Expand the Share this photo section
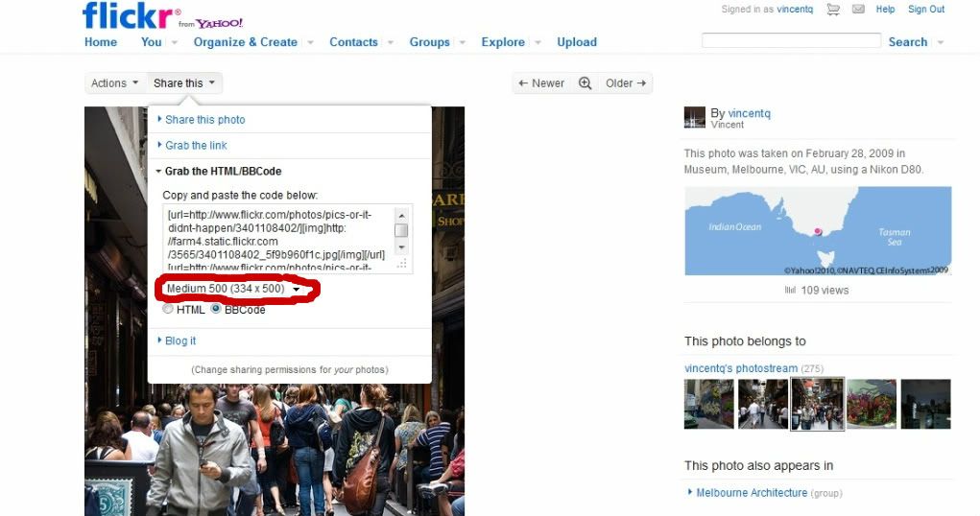The width and height of the screenshot is (980, 516). point(204,120)
